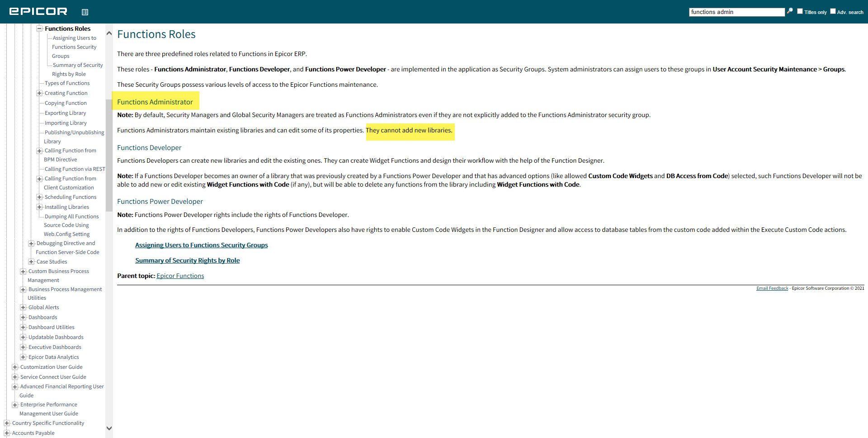
Task: Select Types of Functions in tree
Action: (67, 83)
